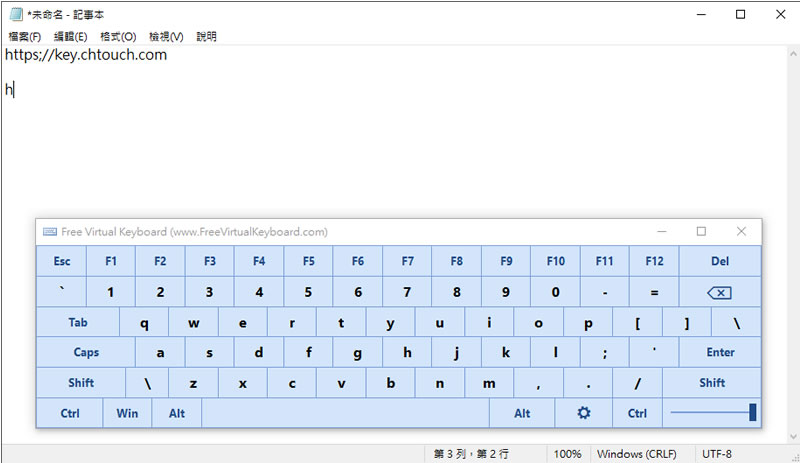Click the https://key.chtouch.com text line
Screen dimensions: 800x463
pyautogui.click(x=86, y=55)
